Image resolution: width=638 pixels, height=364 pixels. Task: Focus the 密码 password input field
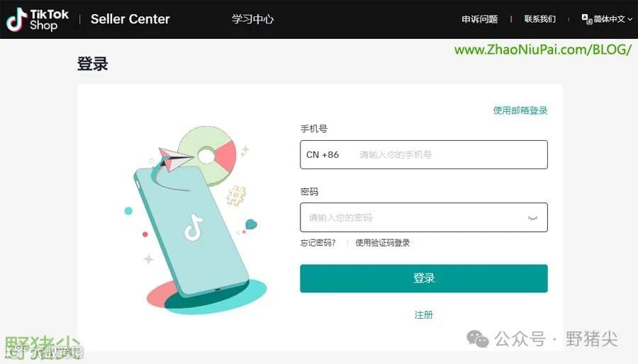coord(424,217)
